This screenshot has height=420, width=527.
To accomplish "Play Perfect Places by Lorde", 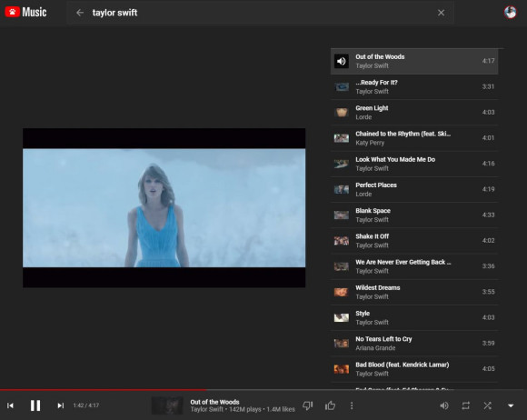I will (x=414, y=189).
